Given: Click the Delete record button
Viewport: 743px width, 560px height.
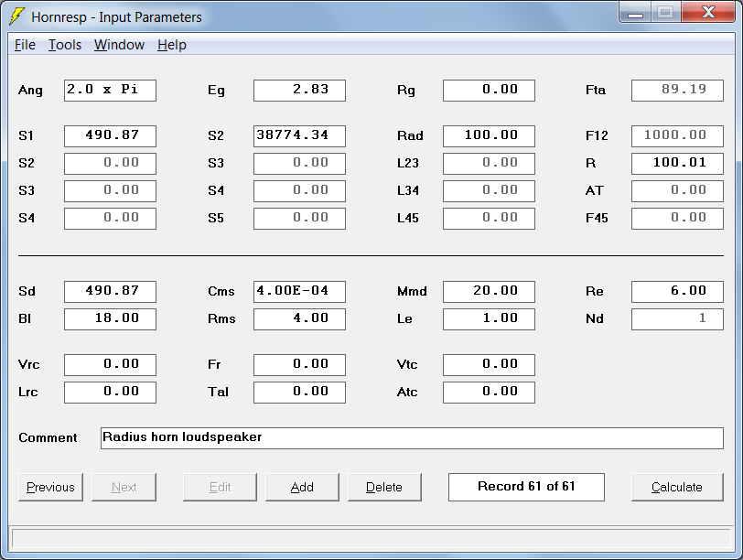Looking at the screenshot, I should pyautogui.click(x=384, y=487).
